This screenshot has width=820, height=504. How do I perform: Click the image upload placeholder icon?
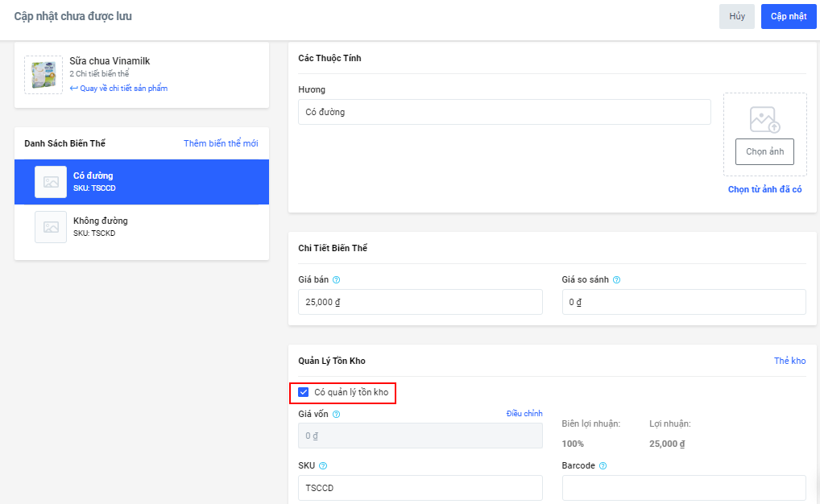coord(764,120)
